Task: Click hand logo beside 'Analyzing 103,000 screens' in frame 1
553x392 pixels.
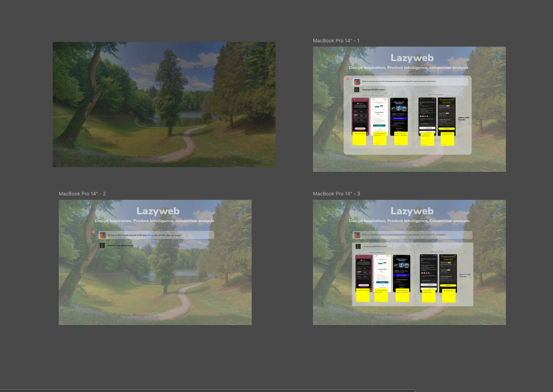Action: [357, 90]
